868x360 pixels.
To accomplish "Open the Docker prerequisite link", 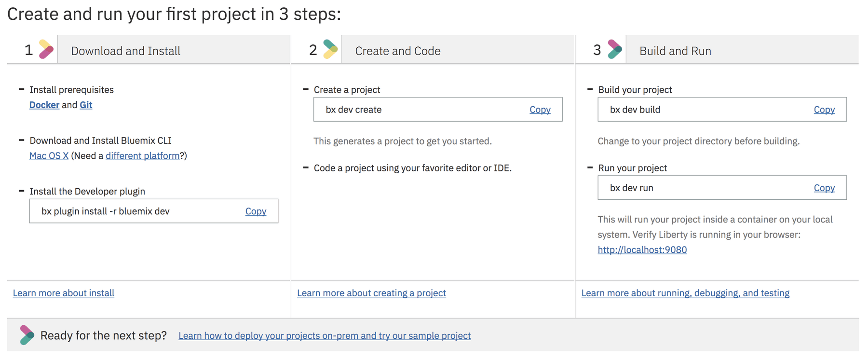I will click(x=44, y=105).
